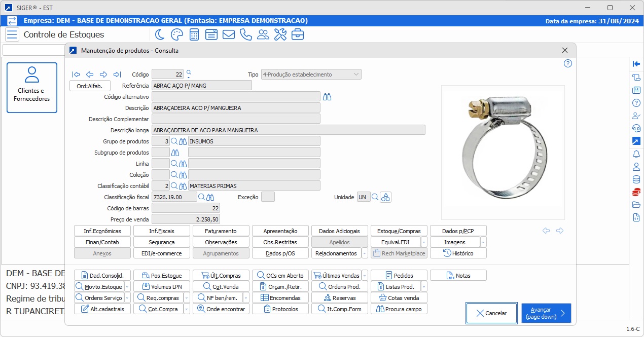The height and width of the screenshot is (337, 644).
Task: Click the briefcase icon in toolbar
Action: coord(298,34)
